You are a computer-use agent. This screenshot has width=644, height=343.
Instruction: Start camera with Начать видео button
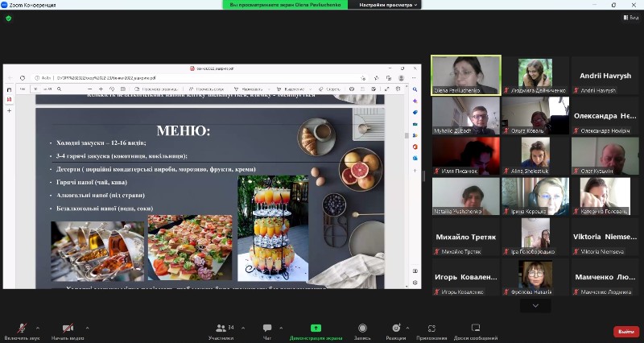tap(68, 332)
